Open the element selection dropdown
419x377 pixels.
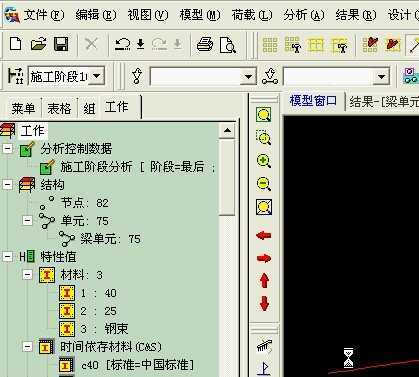(x=381, y=77)
